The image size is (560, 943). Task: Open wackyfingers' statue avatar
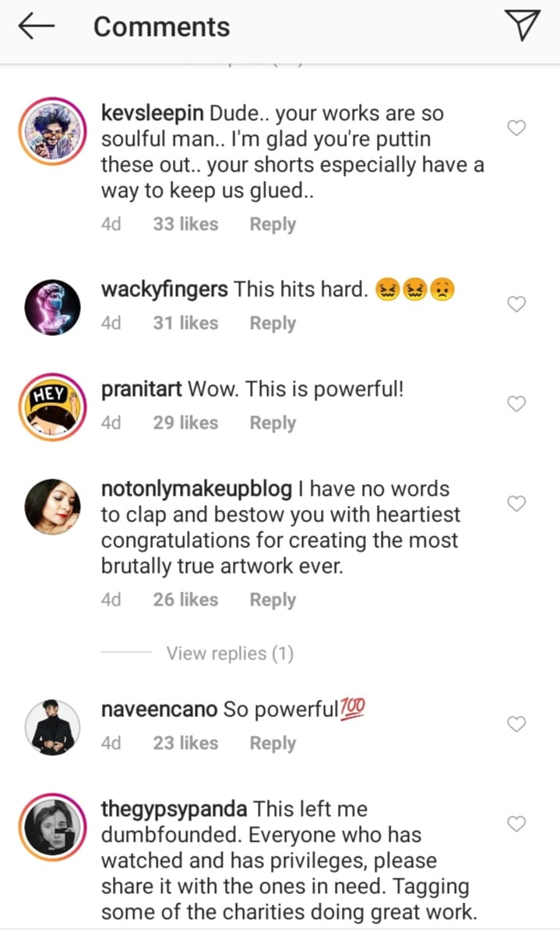pyautogui.click(x=52, y=307)
